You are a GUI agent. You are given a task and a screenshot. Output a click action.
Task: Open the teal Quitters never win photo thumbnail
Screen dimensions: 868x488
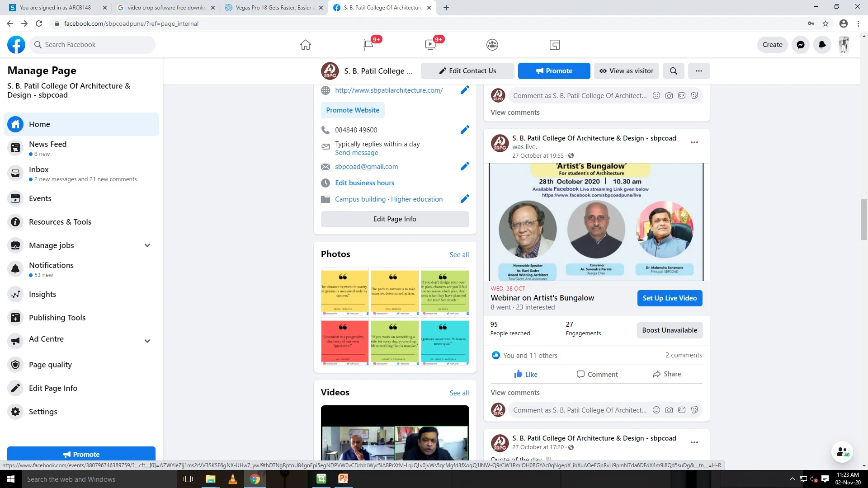(x=445, y=341)
